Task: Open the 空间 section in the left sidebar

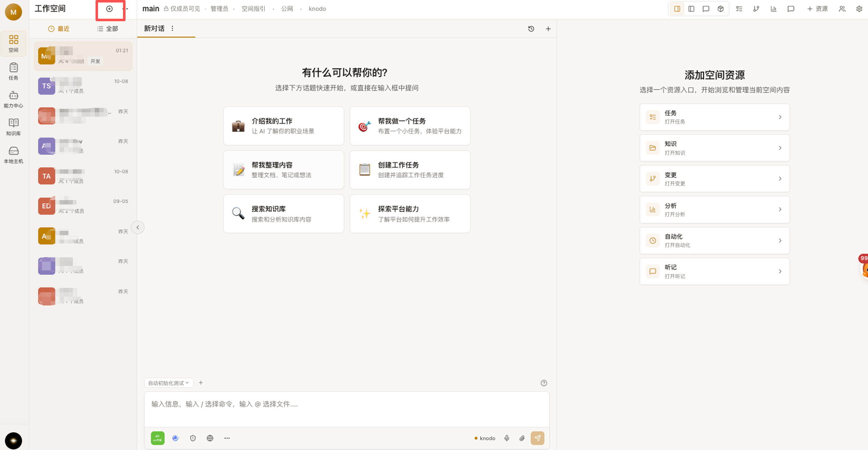Action: click(x=13, y=44)
